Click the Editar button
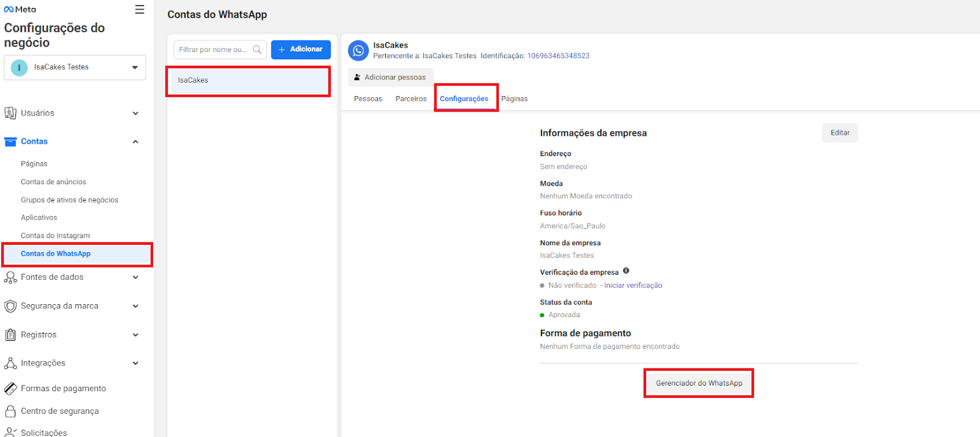The height and width of the screenshot is (437, 980). click(840, 133)
